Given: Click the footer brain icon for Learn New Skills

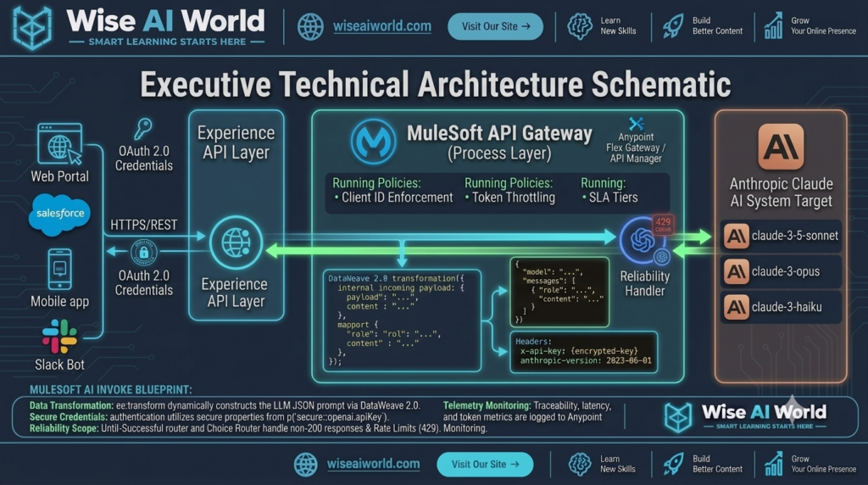Looking at the screenshot, I should click(x=580, y=464).
